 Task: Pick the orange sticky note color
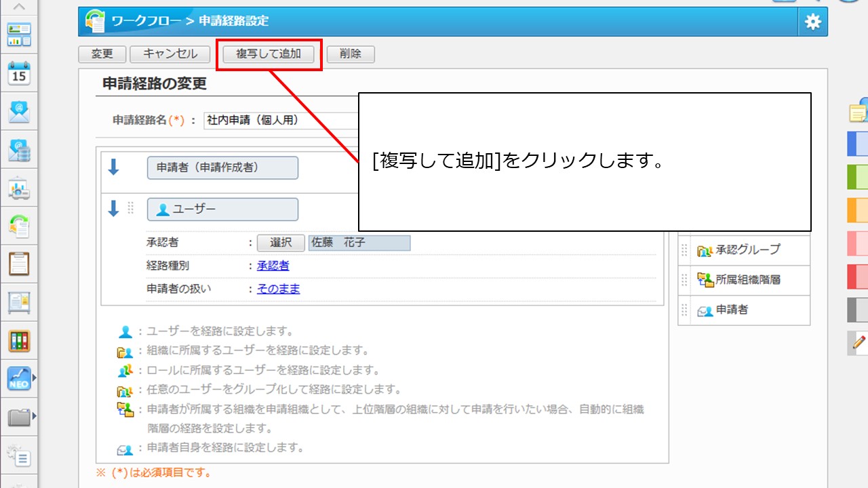coord(858,210)
